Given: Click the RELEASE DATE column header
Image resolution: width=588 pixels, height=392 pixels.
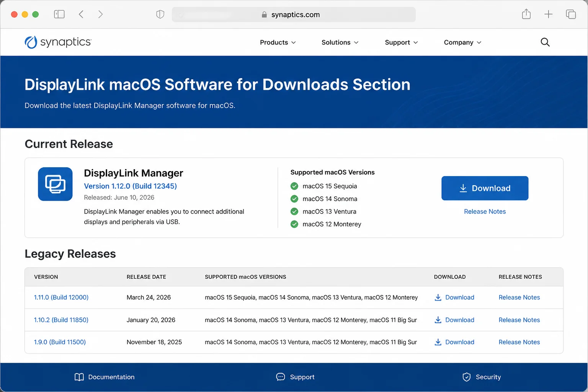Looking at the screenshot, I should [x=146, y=277].
